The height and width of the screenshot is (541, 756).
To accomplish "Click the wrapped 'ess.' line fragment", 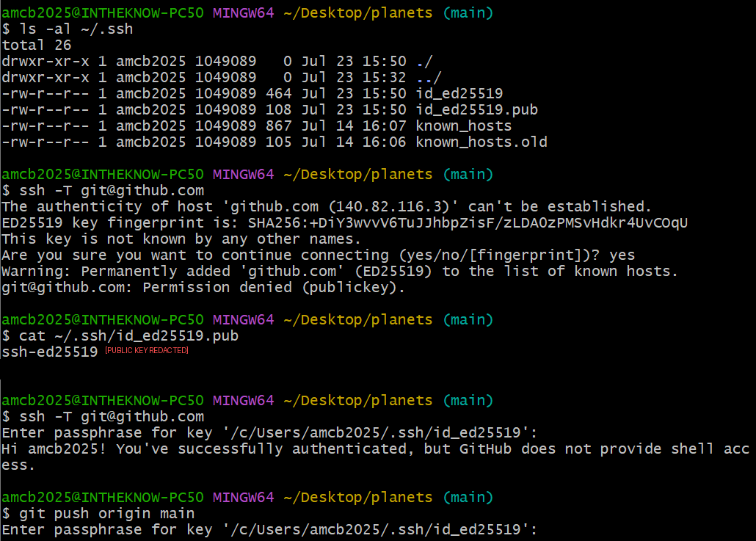I will [19, 465].
